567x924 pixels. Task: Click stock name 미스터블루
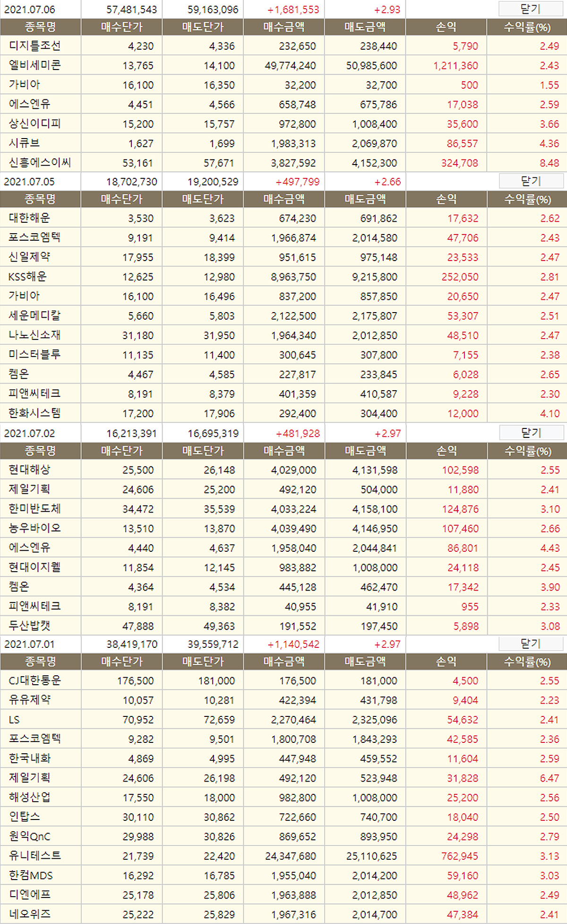tap(34, 355)
